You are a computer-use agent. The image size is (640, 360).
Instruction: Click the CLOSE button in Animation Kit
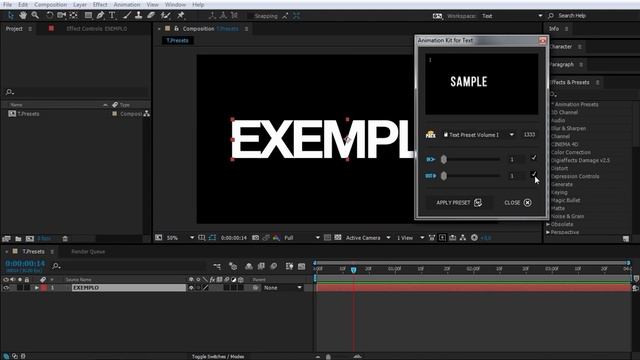click(518, 202)
